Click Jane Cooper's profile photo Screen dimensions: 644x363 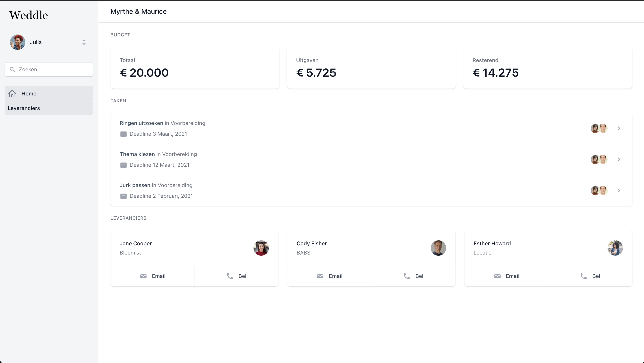click(x=261, y=248)
